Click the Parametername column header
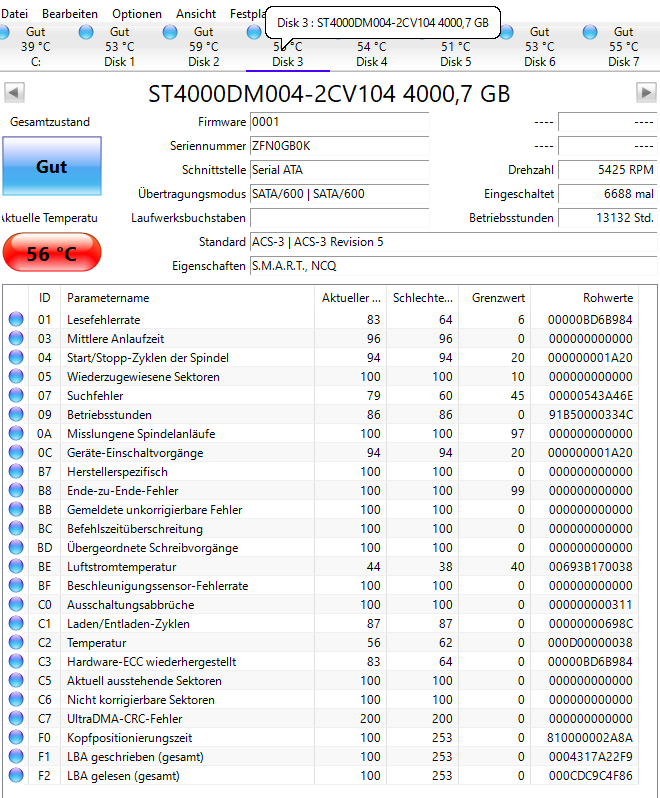Viewport: 660px width, 798px height. click(187, 298)
